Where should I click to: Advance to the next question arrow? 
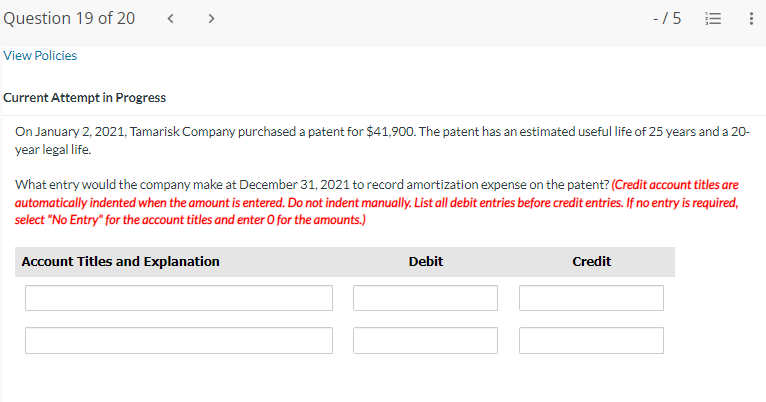211,19
